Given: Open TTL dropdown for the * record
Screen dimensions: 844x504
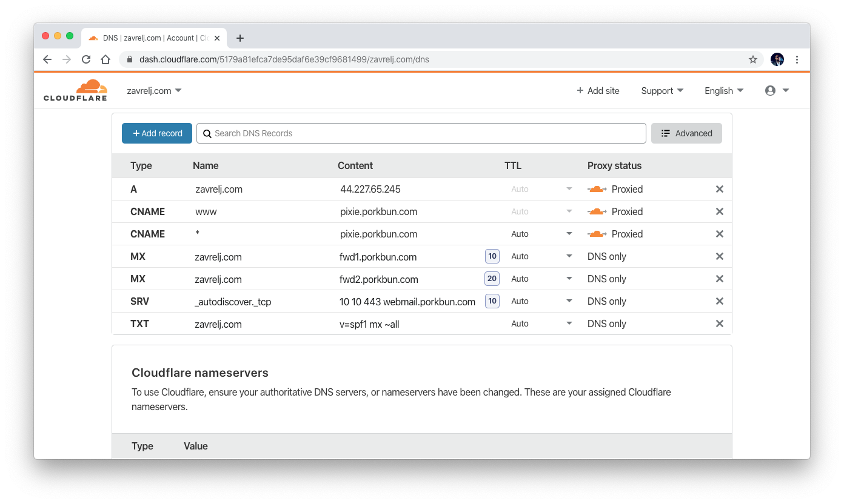Looking at the screenshot, I should [541, 234].
